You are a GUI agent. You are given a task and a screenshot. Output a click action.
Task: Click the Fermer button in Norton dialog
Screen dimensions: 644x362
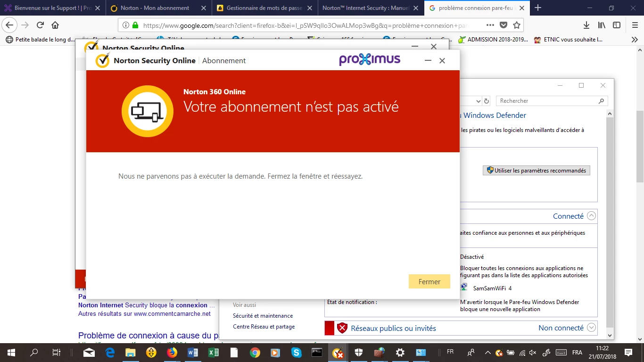coord(429,281)
